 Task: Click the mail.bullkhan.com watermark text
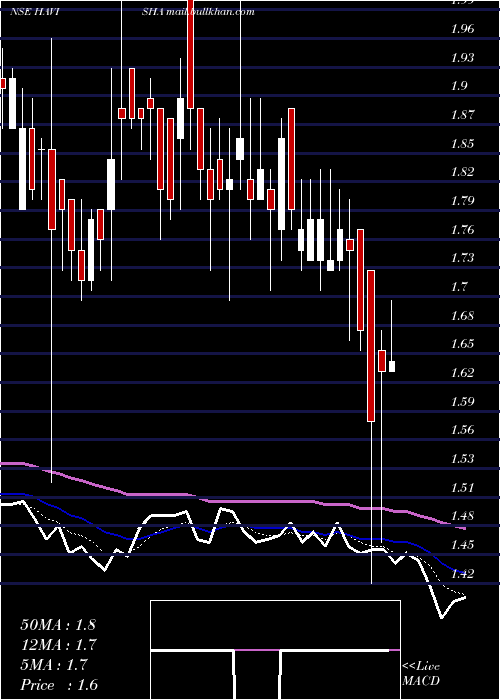tap(210, 12)
